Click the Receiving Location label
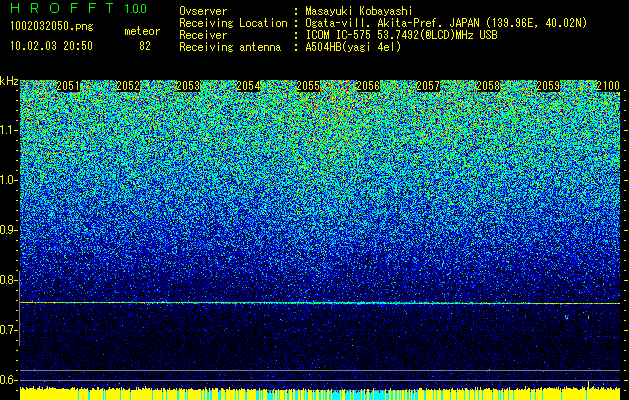This screenshot has width=629, height=400. point(233,23)
